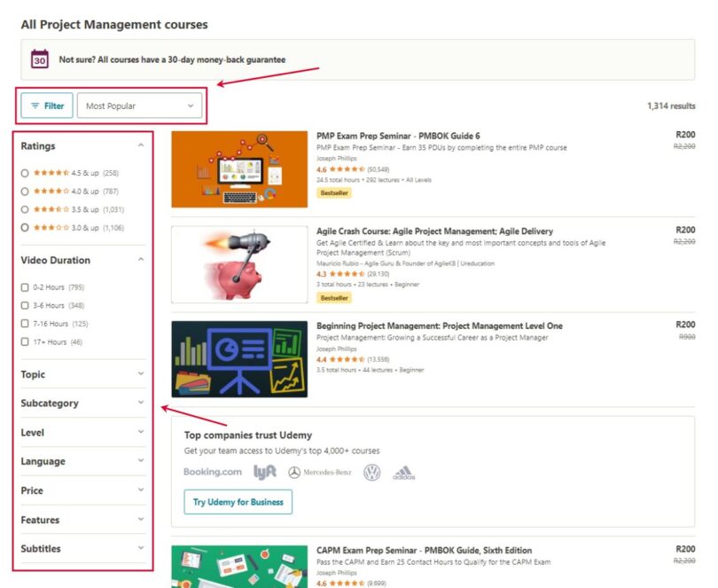This screenshot has width=718, height=588.
Task: Open the Most Popular sort dropdown
Action: point(139,105)
